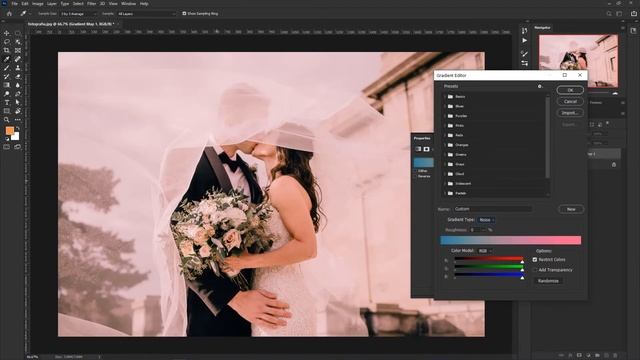
Task: Enable Add Transparency option
Action: [535, 270]
